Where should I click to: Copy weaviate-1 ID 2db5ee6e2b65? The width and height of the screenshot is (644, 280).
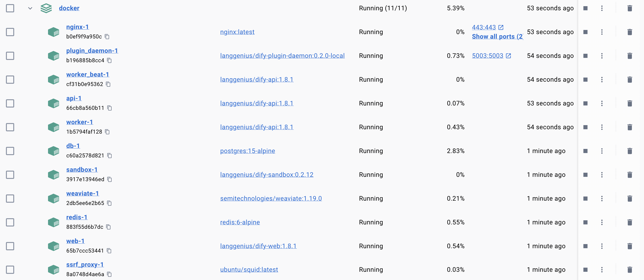(109, 203)
